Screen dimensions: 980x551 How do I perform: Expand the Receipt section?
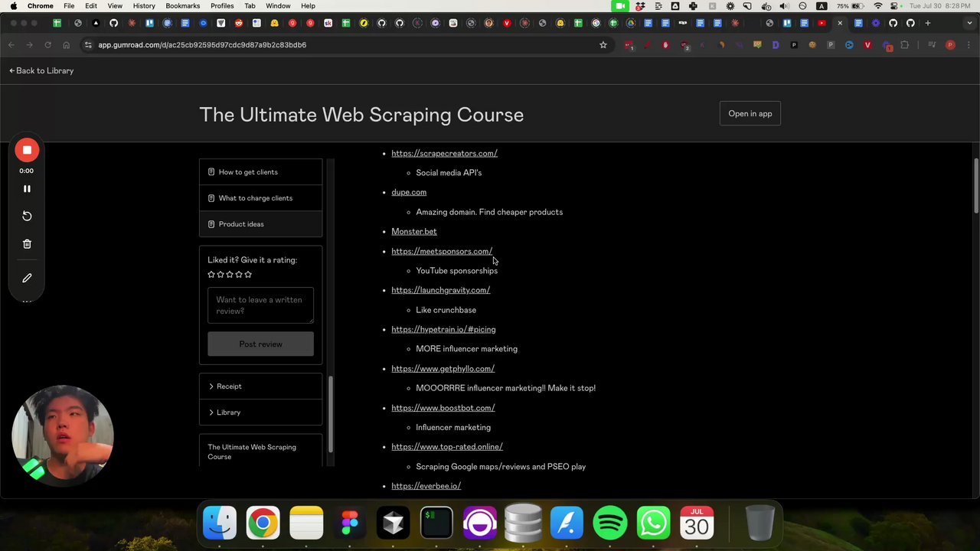260,386
